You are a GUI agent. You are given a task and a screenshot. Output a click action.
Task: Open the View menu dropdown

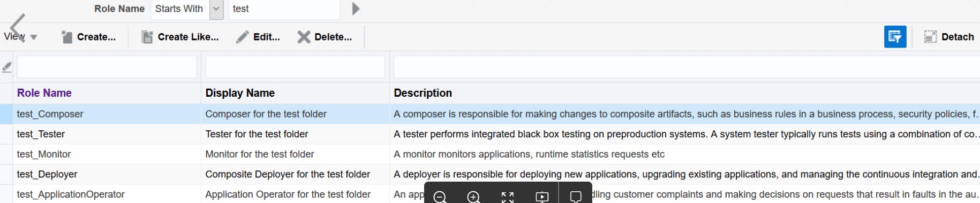[x=20, y=37]
